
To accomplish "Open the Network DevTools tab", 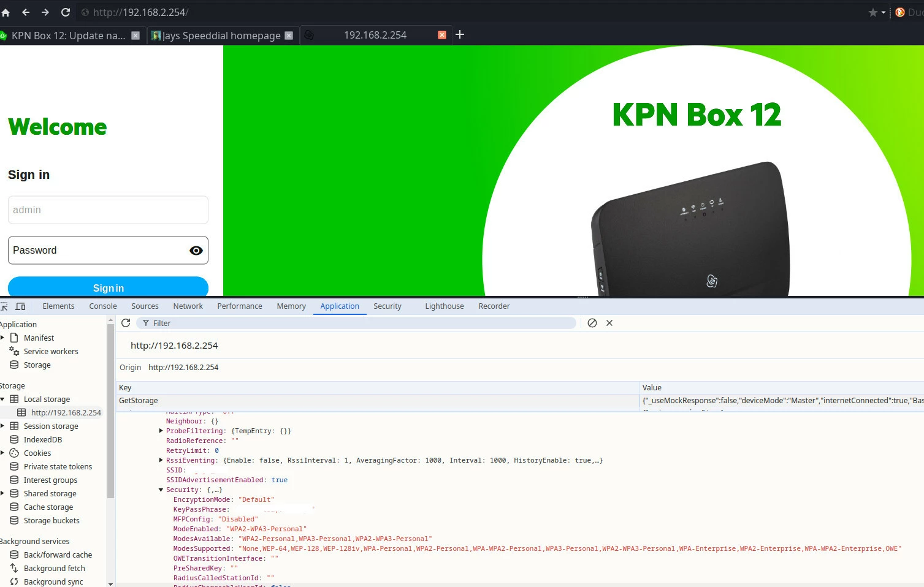I will tap(188, 306).
